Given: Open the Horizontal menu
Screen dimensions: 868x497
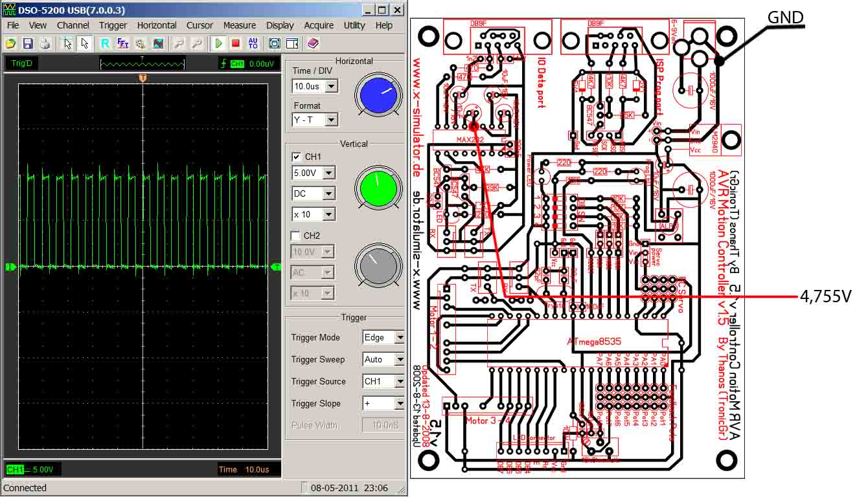Looking at the screenshot, I should [157, 25].
